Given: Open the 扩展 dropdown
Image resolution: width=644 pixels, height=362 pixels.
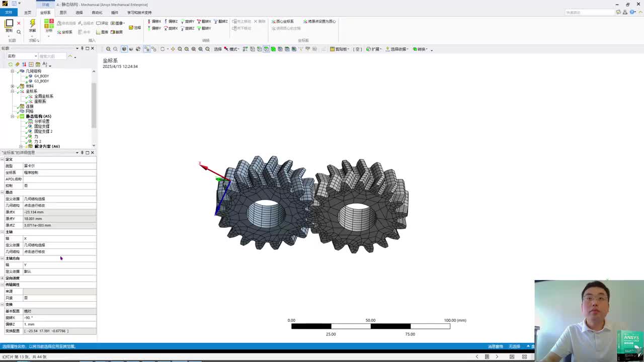Looking at the screenshot, I should click(x=373, y=49).
